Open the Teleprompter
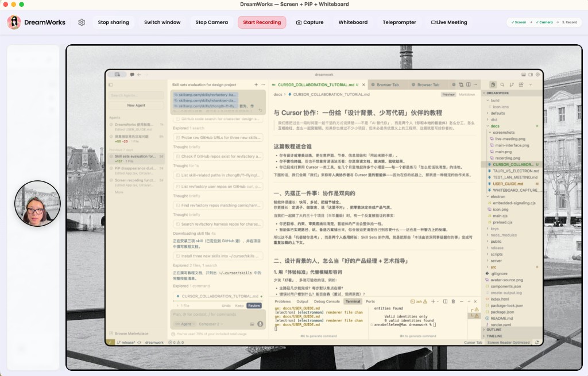The image size is (588, 376). (399, 22)
